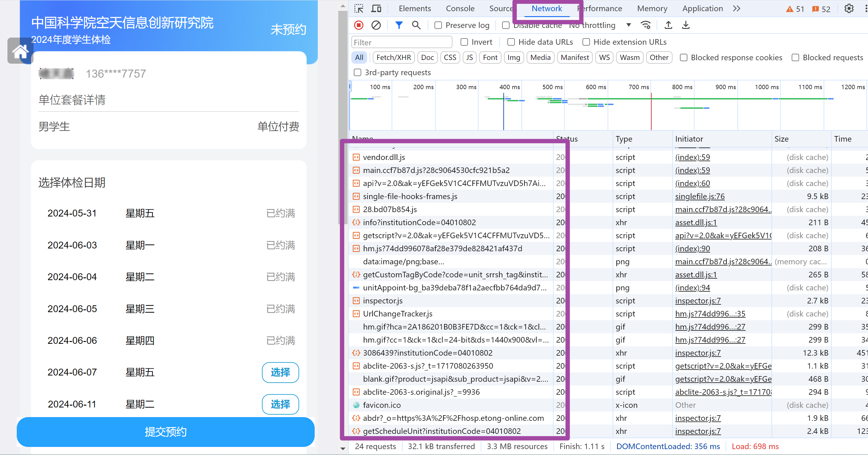This screenshot has width=868, height=455.
Task: Click the export HAR download icon
Action: click(x=686, y=25)
